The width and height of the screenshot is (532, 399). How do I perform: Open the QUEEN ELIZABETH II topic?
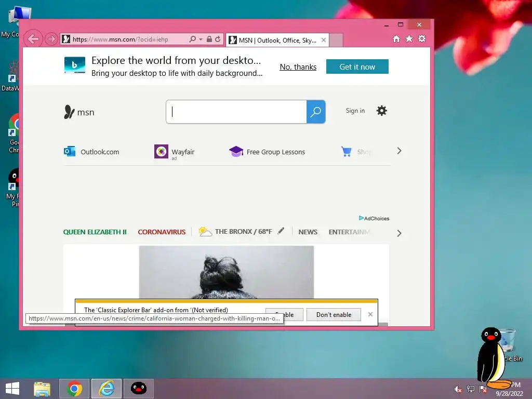(x=95, y=232)
